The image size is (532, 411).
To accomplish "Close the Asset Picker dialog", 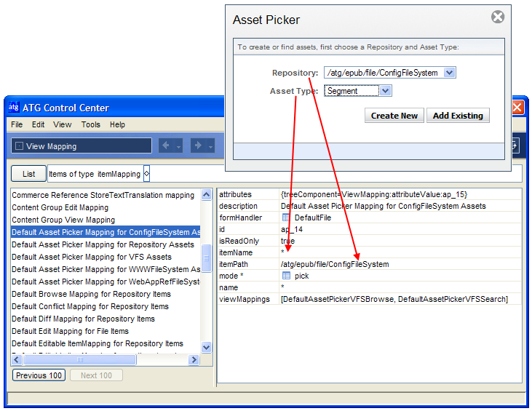I will pyautogui.click(x=497, y=17).
